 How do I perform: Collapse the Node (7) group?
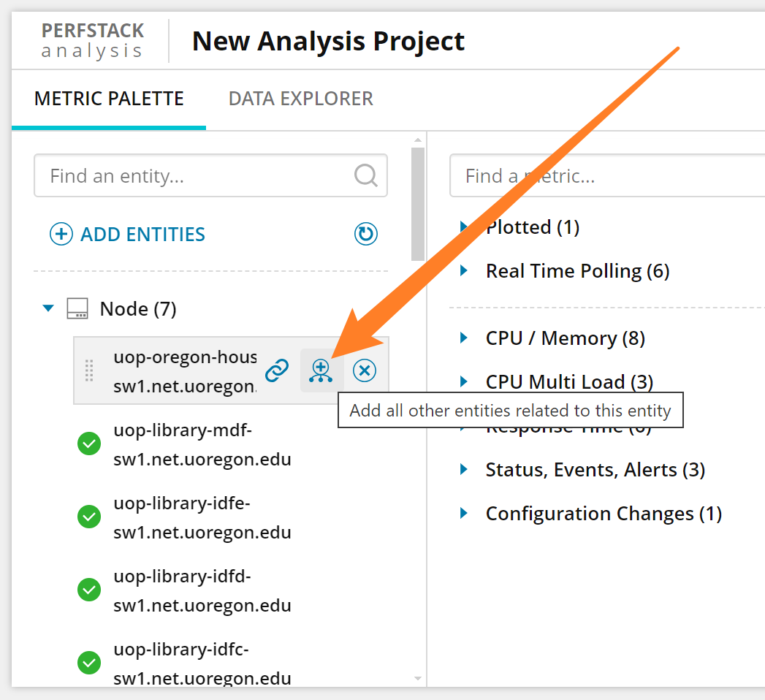(48, 308)
